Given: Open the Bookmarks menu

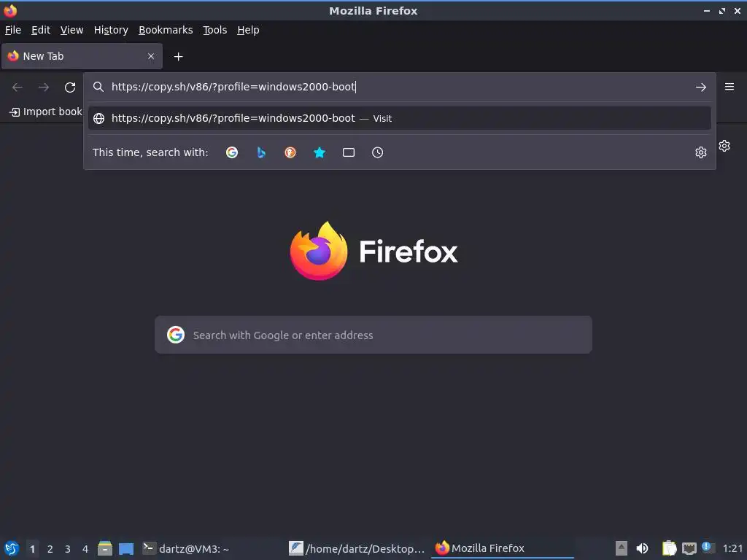Looking at the screenshot, I should point(166,30).
